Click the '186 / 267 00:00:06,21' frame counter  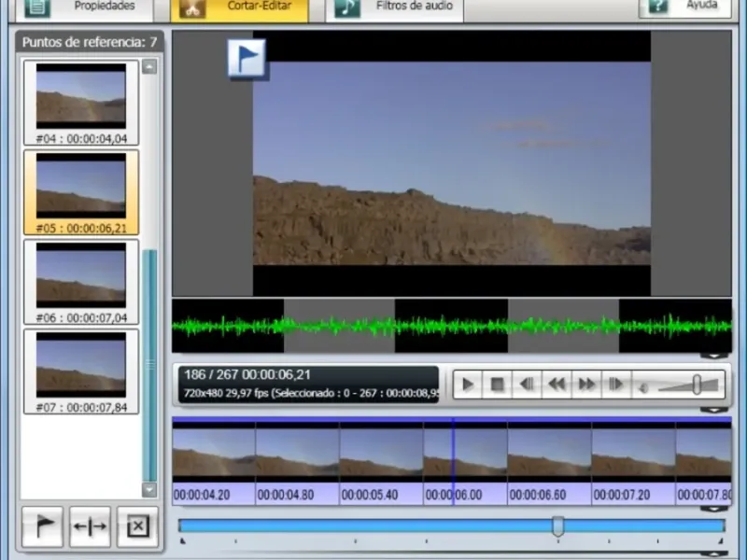247,375
